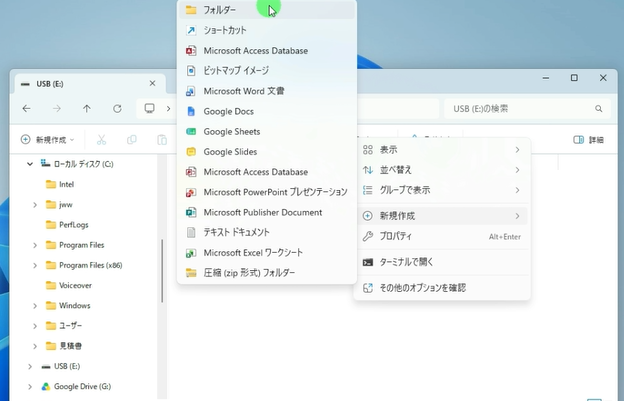Viewport: 624px width, 401px height.
Task: Expand the address bar chevron after PC icon
Action: point(168,108)
